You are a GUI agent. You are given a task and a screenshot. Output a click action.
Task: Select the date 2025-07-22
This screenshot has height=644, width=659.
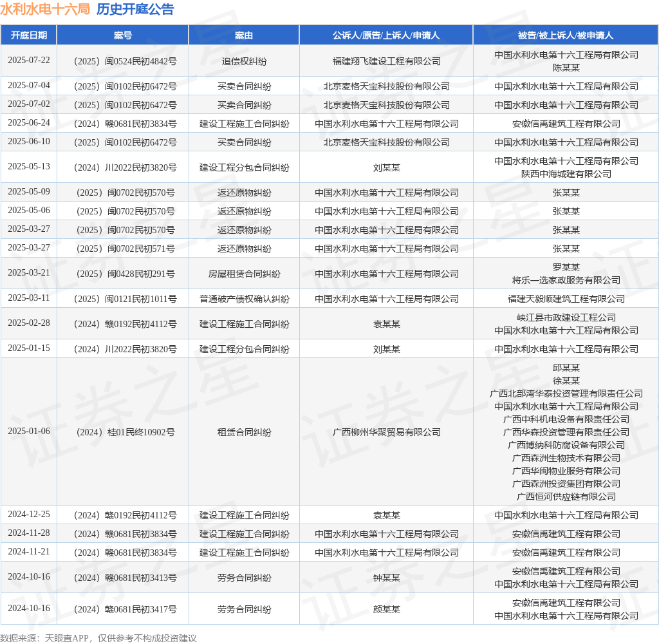pos(29,60)
